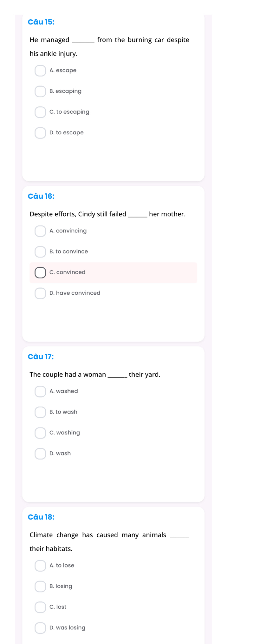This screenshot has height=644, width=267.
Task: Choose answer B. to convince
Action: pos(40,252)
